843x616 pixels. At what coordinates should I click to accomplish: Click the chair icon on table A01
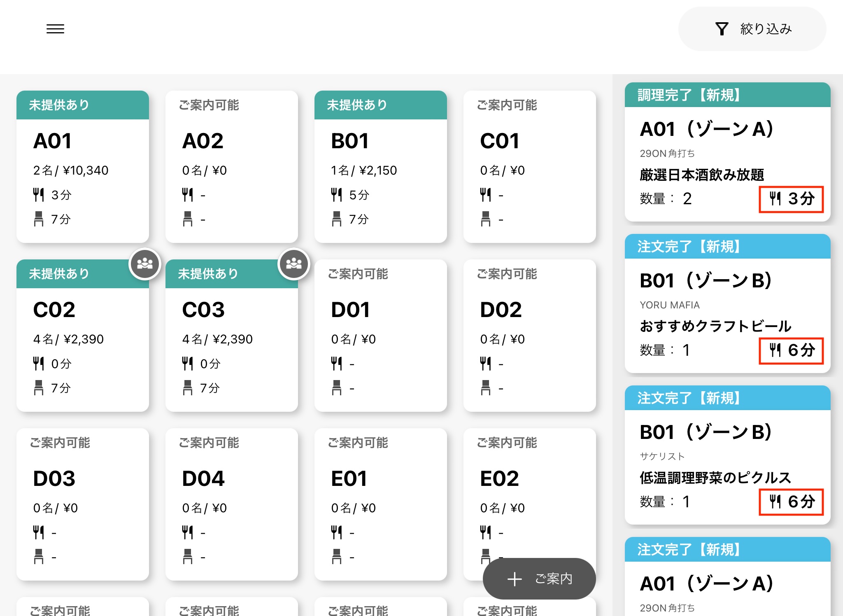[x=38, y=219]
